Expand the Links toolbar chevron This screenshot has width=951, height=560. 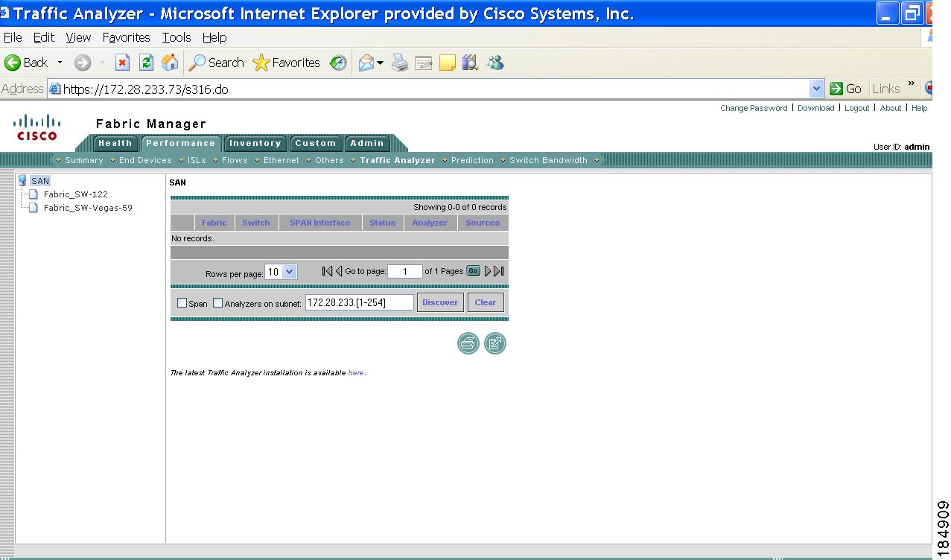coord(912,84)
